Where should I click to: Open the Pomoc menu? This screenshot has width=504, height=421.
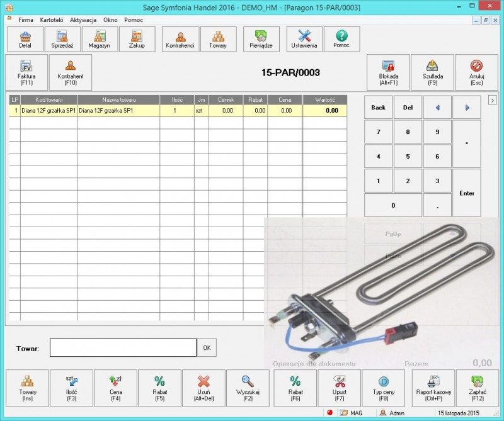[x=134, y=20]
